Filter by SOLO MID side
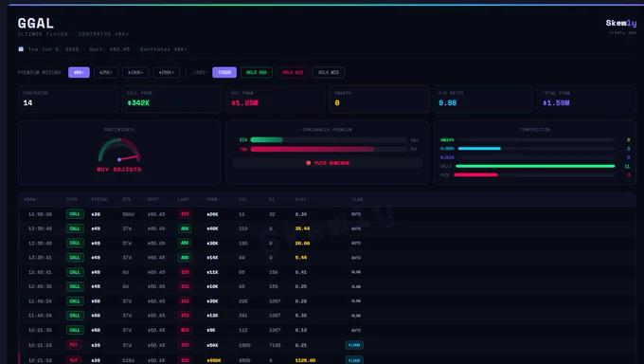The image size is (644, 364). [x=329, y=72]
